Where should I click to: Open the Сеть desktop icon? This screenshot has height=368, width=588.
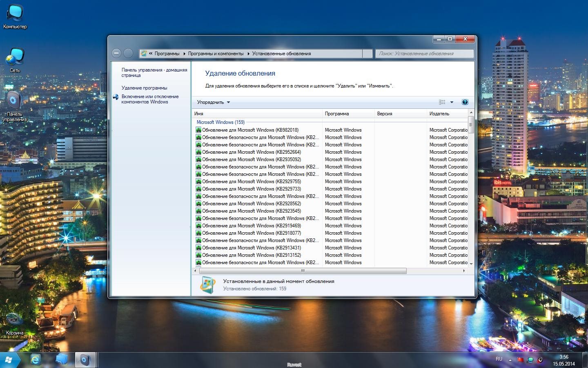(15, 60)
